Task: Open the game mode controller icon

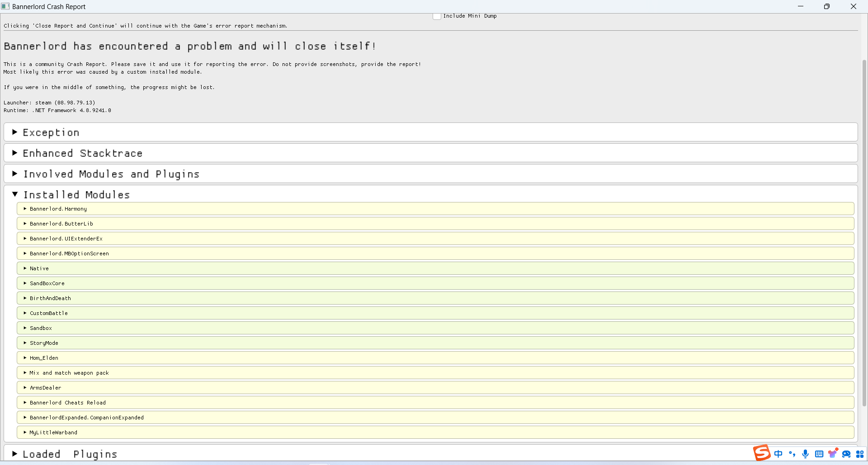Action: point(846,454)
